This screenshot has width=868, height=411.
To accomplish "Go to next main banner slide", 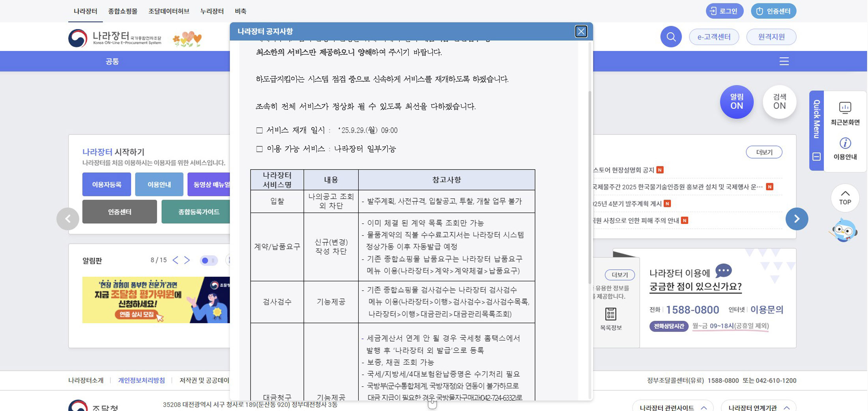I will (797, 219).
